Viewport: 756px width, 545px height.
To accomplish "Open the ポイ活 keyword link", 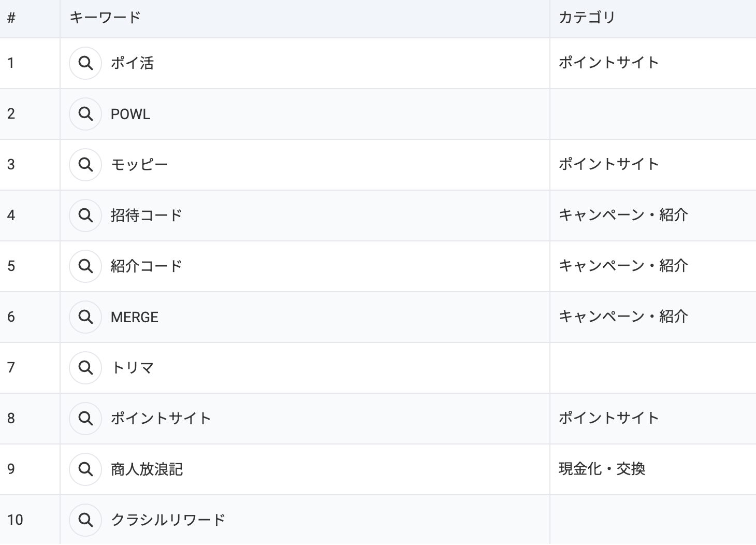I will point(133,63).
